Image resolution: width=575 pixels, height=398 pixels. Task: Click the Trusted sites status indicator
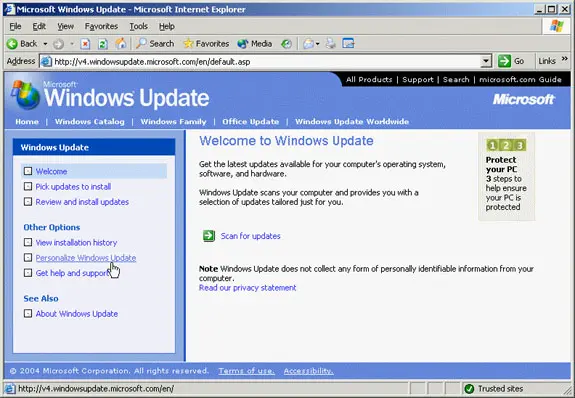494,389
